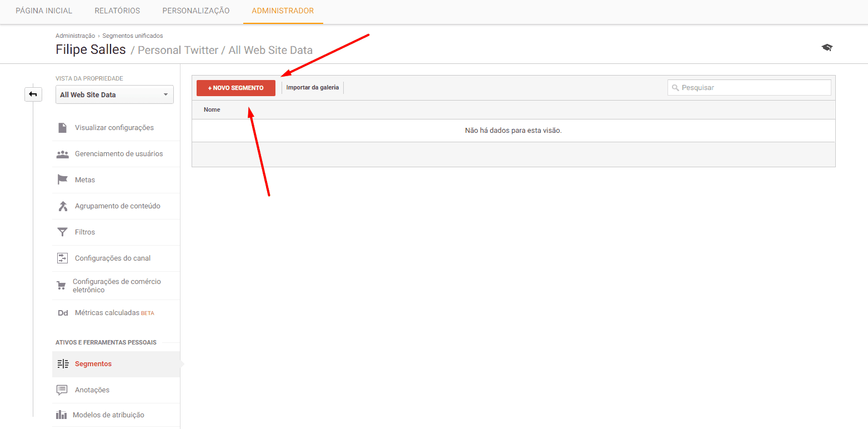Image resolution: width=868 pixels, height=429 pixels.
Task: Click the Vista da Propriedade label
Action: 89,78
